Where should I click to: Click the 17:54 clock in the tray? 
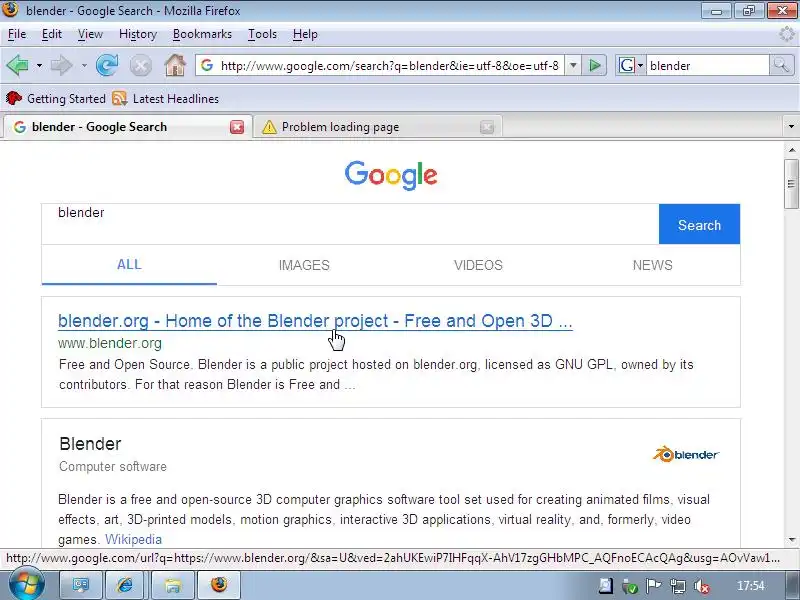click(x=751, y=586)
